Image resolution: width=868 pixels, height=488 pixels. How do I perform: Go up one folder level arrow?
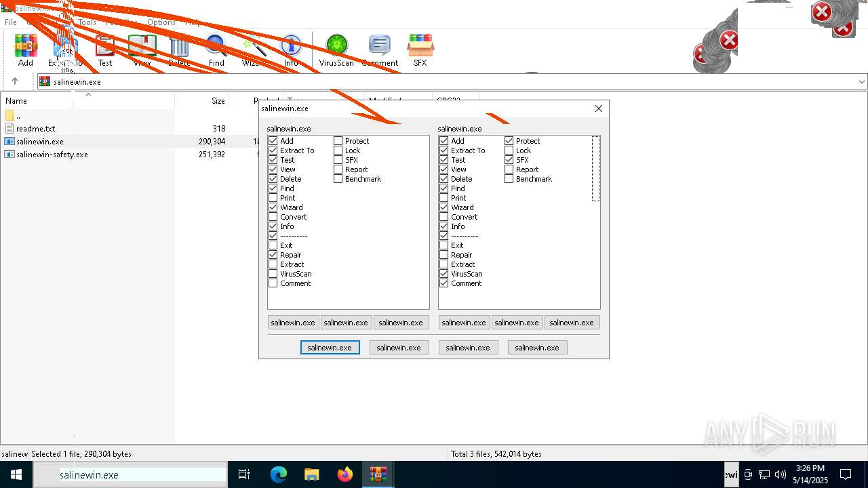15,81
